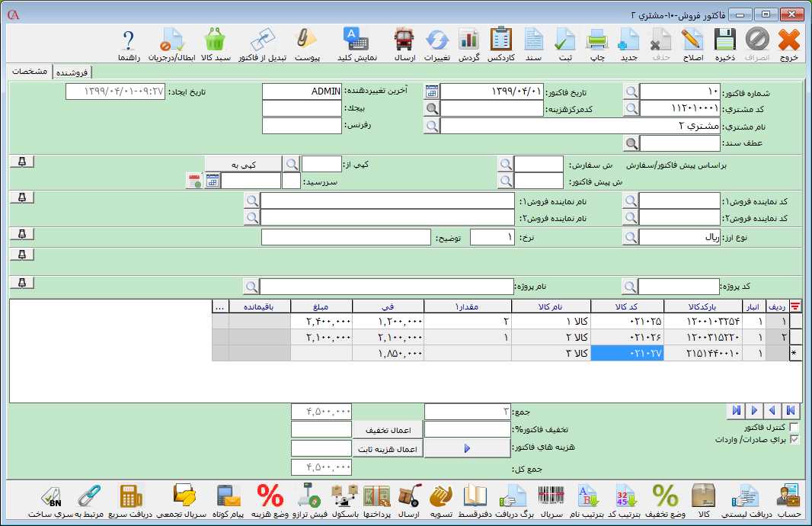Open the تاریخ فاکتور calendar picker
The image size is (812, 526).
[x=432, y=91]
